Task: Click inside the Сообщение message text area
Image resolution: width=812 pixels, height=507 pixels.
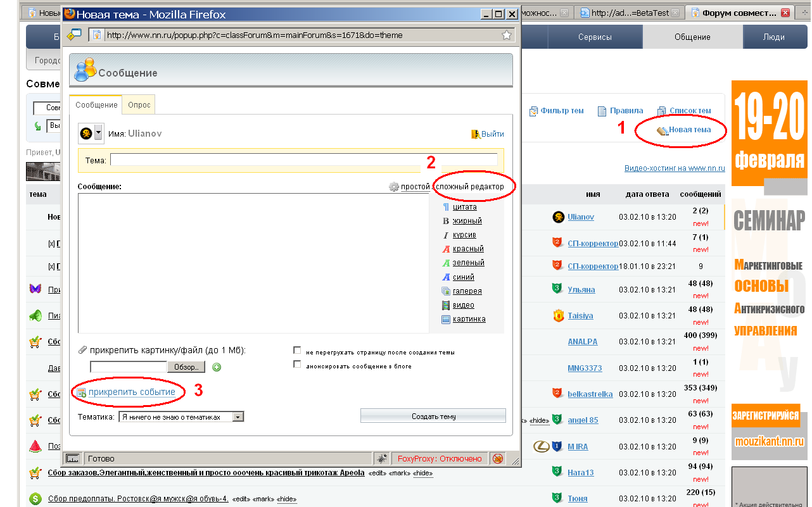Action: (253, 263)
